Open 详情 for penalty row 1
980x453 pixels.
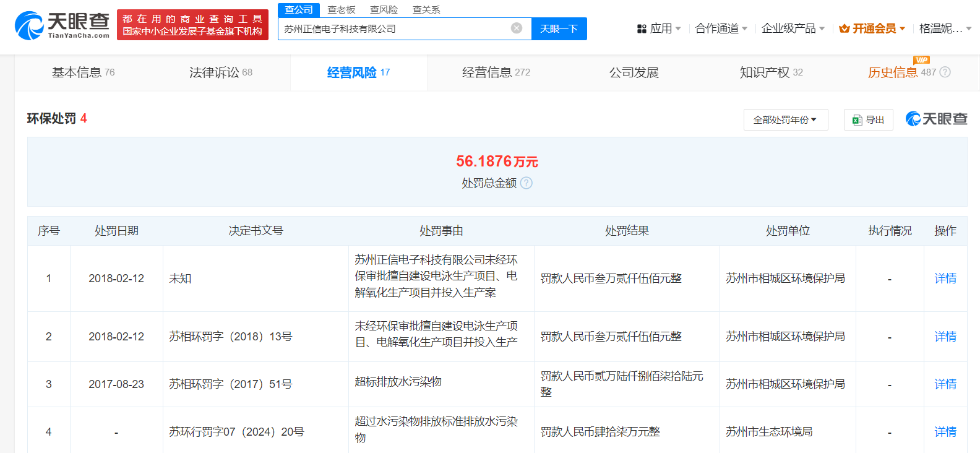point(945,278)
